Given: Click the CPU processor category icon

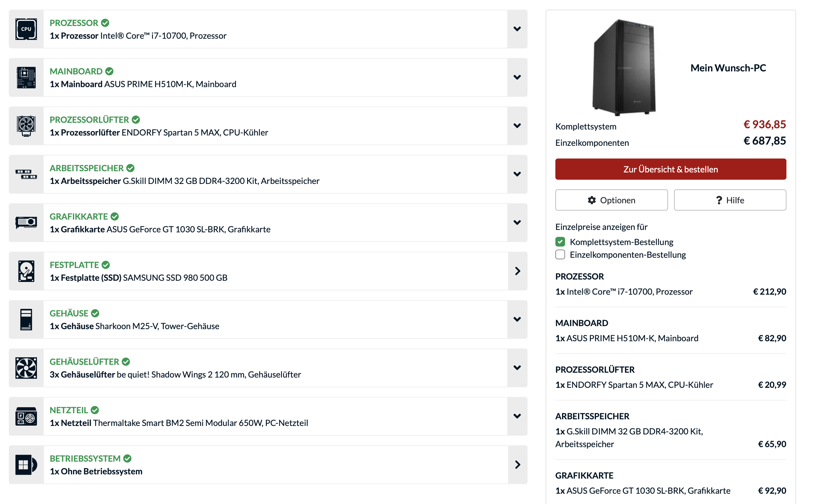Looking at the screenshot, I should coord(26,29).
